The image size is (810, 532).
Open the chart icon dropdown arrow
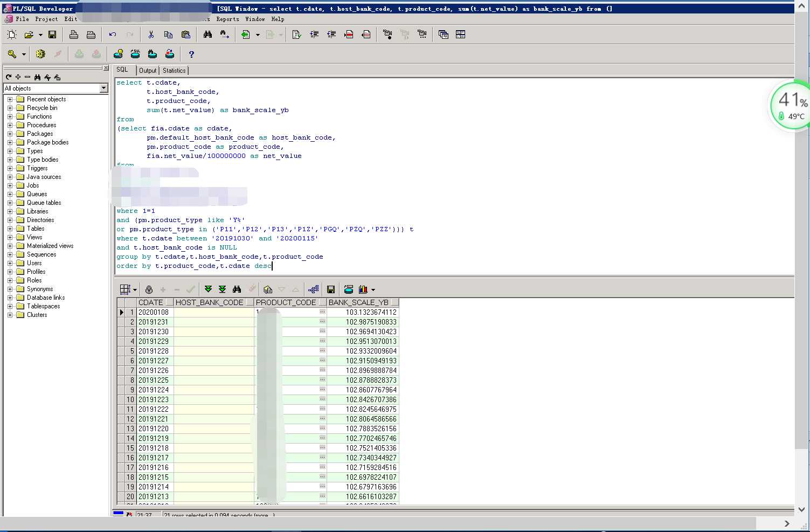click(x=373, y=290)
